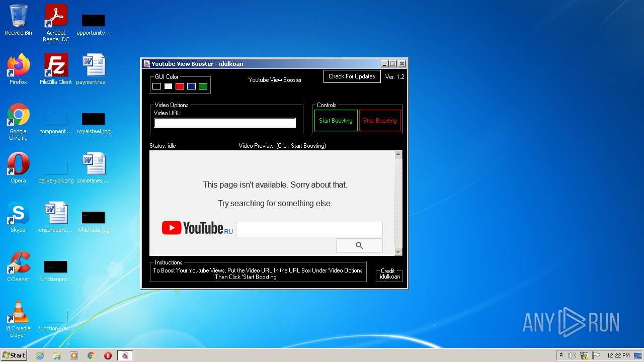Select the opportunity file icon

tap(94, 24)
